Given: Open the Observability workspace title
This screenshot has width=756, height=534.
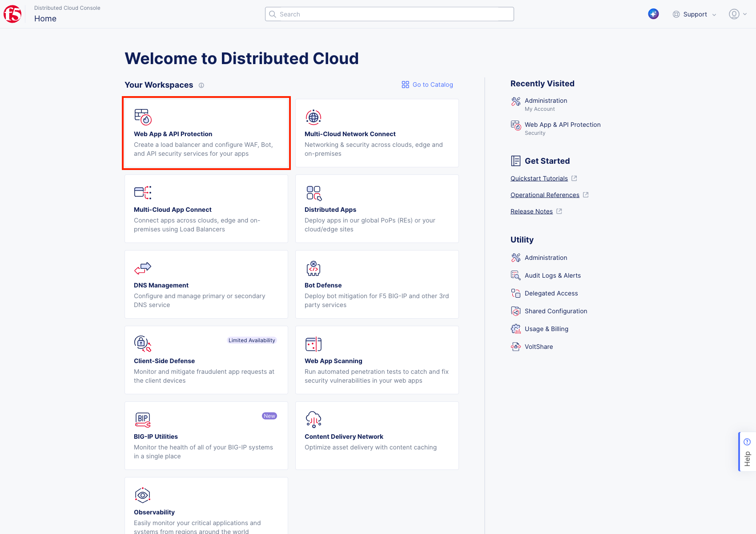Looking at the screenshot, I should 154,512.
